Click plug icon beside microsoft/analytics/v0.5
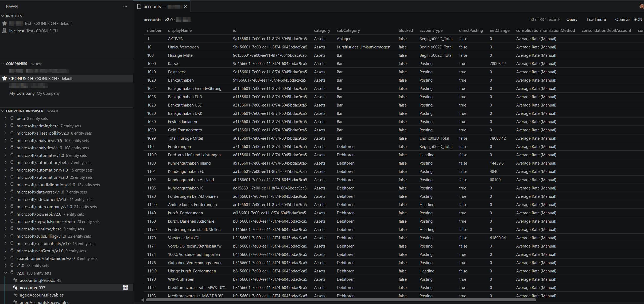 tap(12, 140)
